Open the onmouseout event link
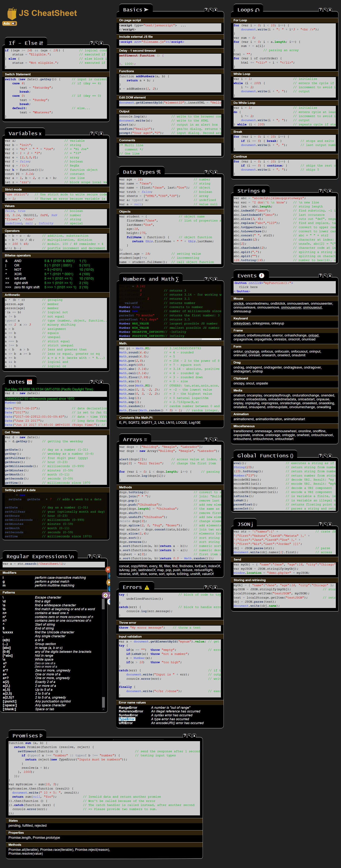Image resolution: width=341 pixels, height=868 pixels. point(312,307)
